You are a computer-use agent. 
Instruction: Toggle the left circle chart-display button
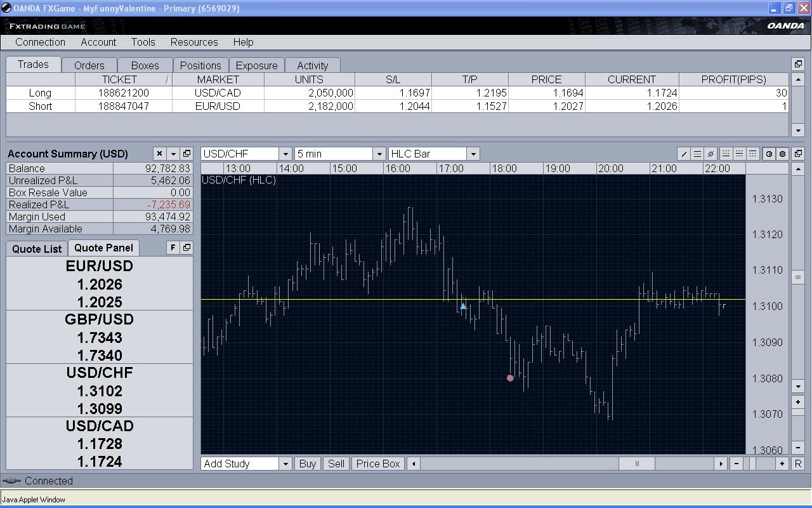(769, 154)
